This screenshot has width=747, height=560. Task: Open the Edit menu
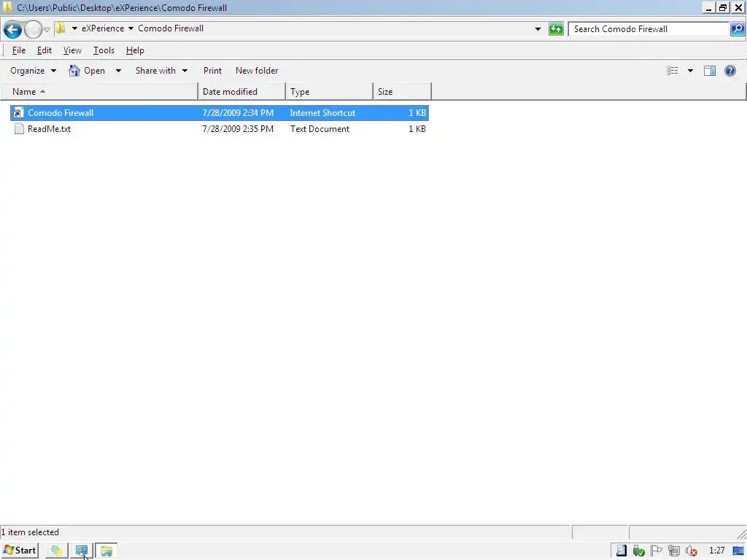44,50
